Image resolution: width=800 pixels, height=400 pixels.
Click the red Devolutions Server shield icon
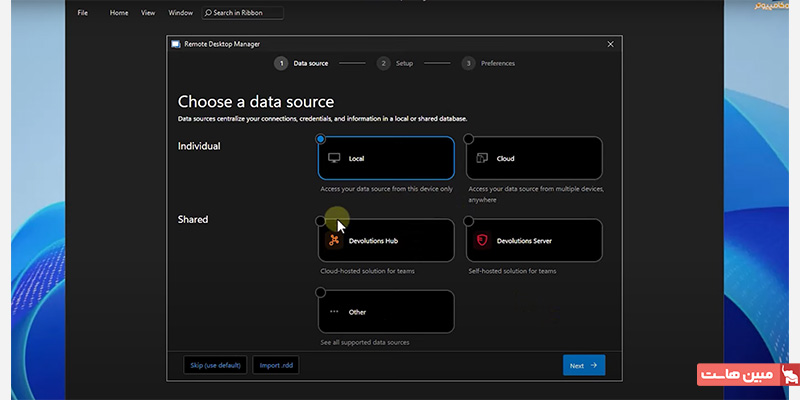482,240
